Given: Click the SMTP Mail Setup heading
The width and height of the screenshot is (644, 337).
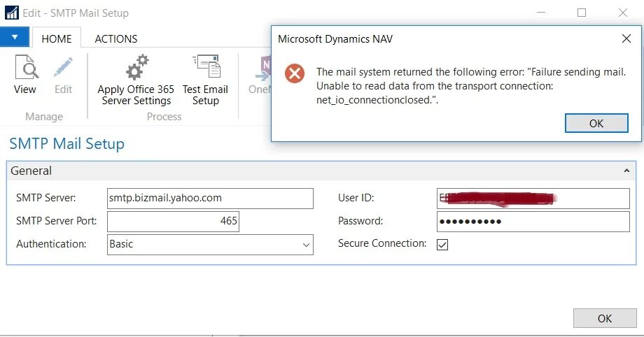Looking at the screenshot, I should coord(66,143).
